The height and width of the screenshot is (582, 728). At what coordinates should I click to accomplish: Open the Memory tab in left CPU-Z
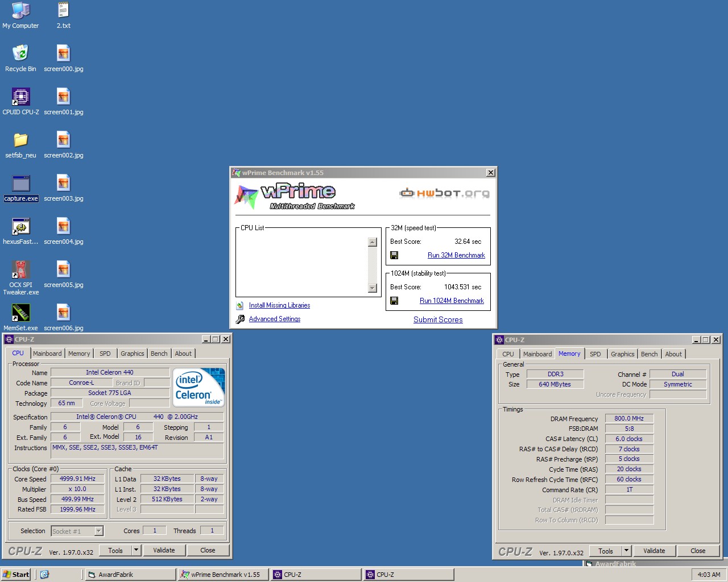point(79,354)
